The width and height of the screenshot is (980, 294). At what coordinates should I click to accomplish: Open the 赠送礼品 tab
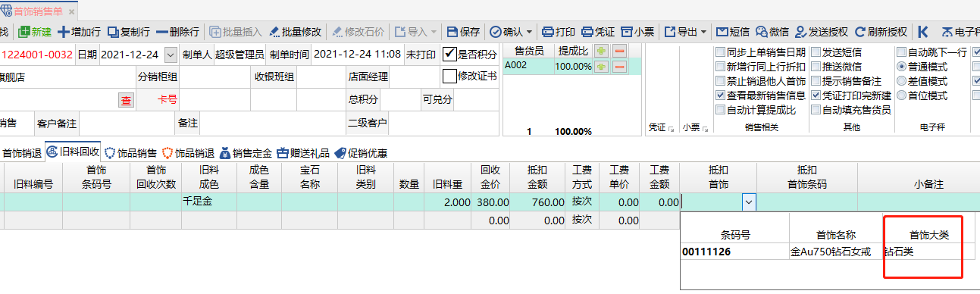click(x=303, y=152)
